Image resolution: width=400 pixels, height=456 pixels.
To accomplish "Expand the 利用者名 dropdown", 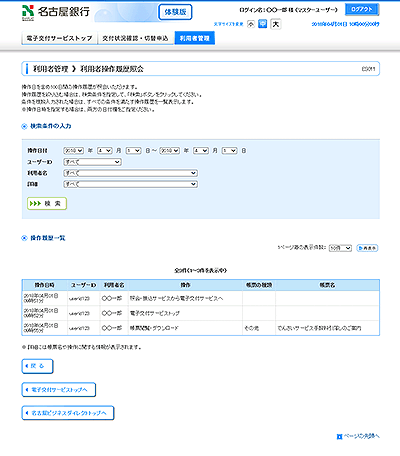I will point(130,173).
